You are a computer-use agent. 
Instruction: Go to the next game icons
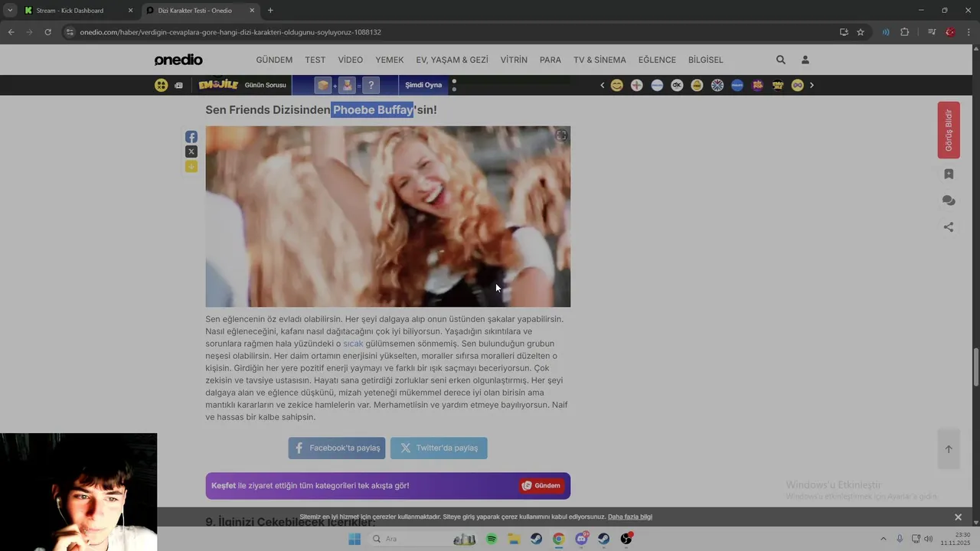(x=812, y=85)
